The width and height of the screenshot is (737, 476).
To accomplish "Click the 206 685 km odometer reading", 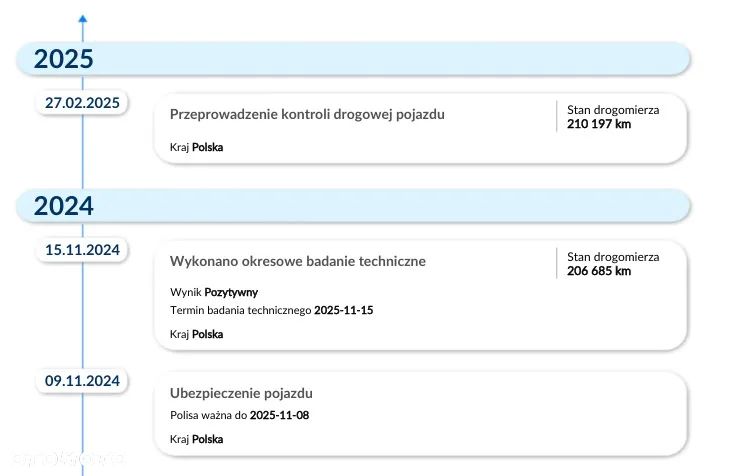I will pos(599,271).
